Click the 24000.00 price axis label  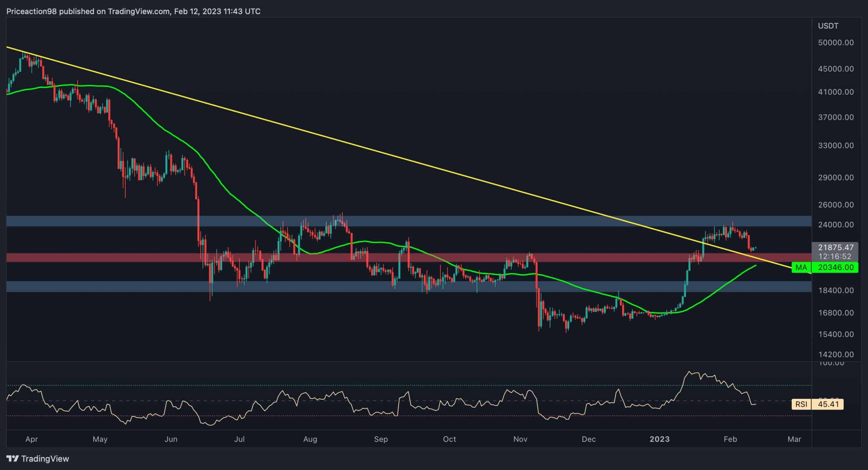point(835,224)
